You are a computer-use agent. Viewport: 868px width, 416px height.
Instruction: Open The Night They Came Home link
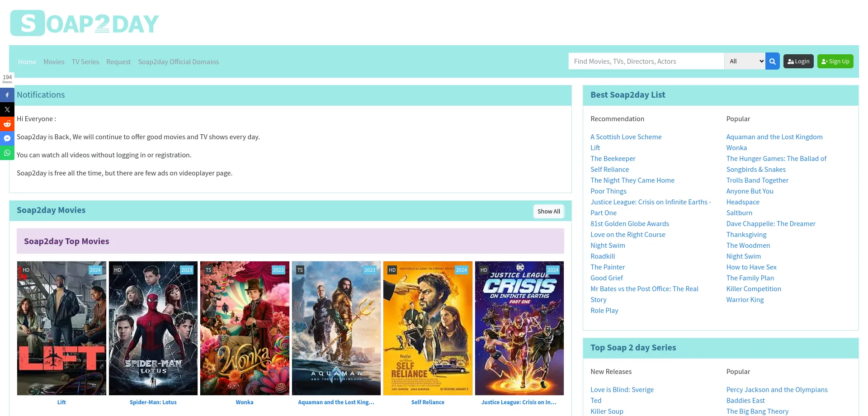pos(632,180)
